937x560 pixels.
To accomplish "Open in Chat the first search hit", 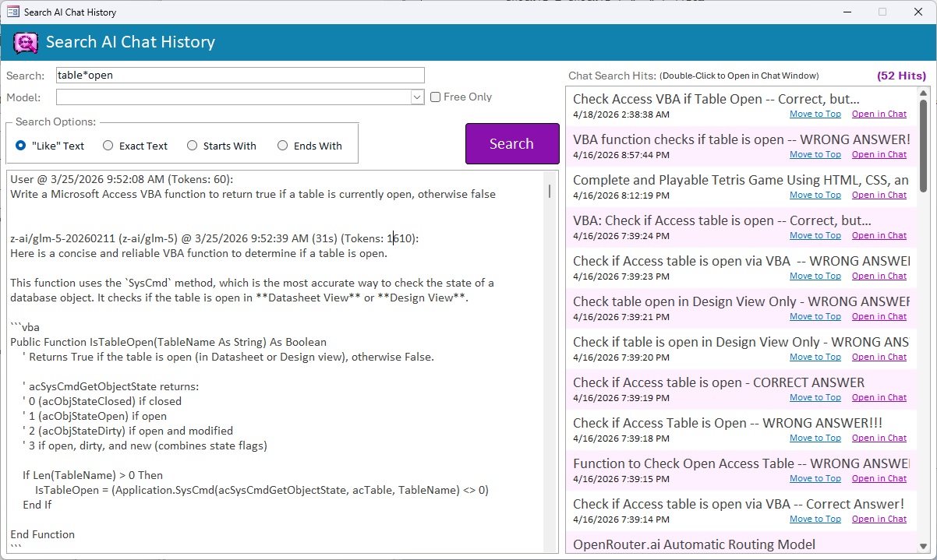I will click(x=879, y=114).
